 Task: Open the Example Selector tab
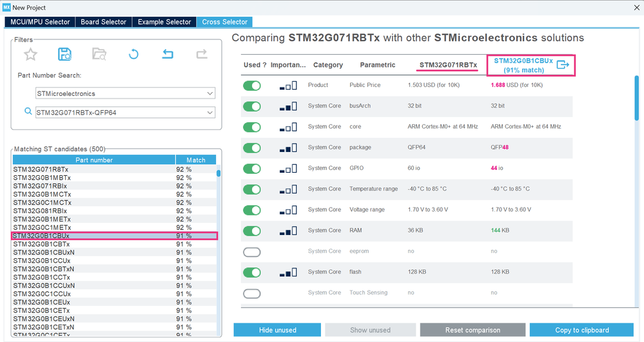(164, 22)
